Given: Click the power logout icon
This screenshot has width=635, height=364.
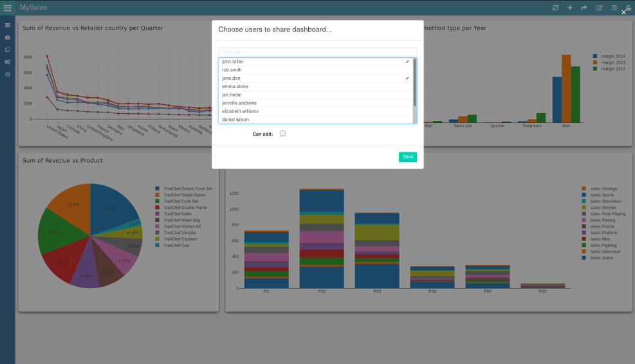Looking at the screenshot, I should pos(8,74).
